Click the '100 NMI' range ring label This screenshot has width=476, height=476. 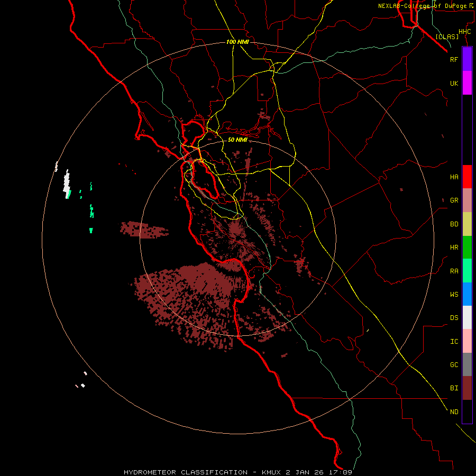[x=237, y=42]
